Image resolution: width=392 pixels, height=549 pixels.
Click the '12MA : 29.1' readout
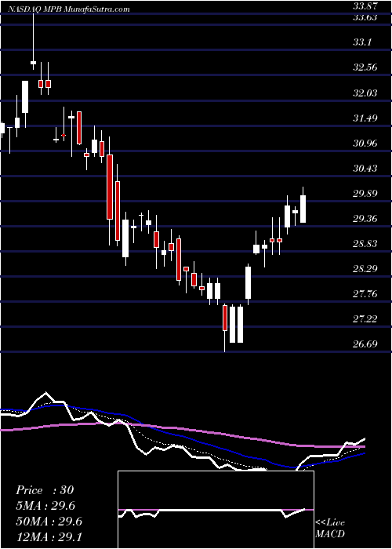coord(49,536)
